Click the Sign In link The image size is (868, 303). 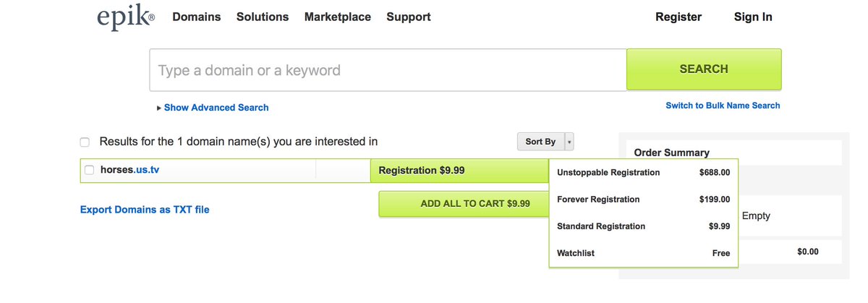pos(752,17)
